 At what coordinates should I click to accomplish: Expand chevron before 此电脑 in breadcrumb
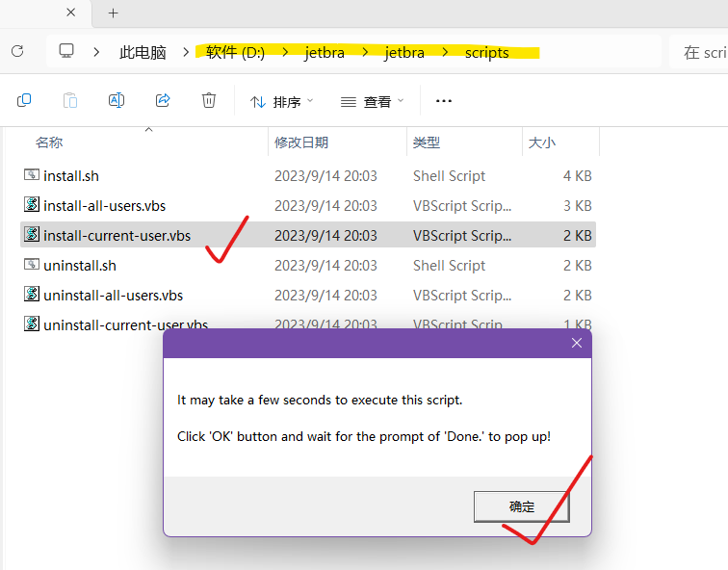pyautogui.click(x=96, y=52)
